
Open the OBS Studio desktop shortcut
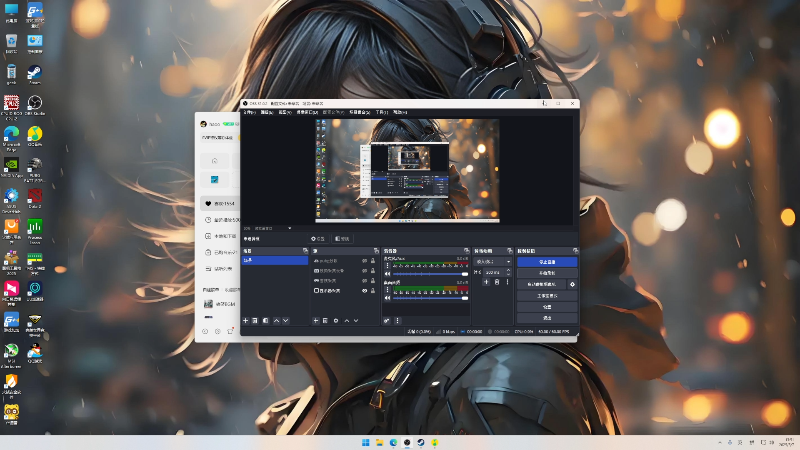click(35, 106)
